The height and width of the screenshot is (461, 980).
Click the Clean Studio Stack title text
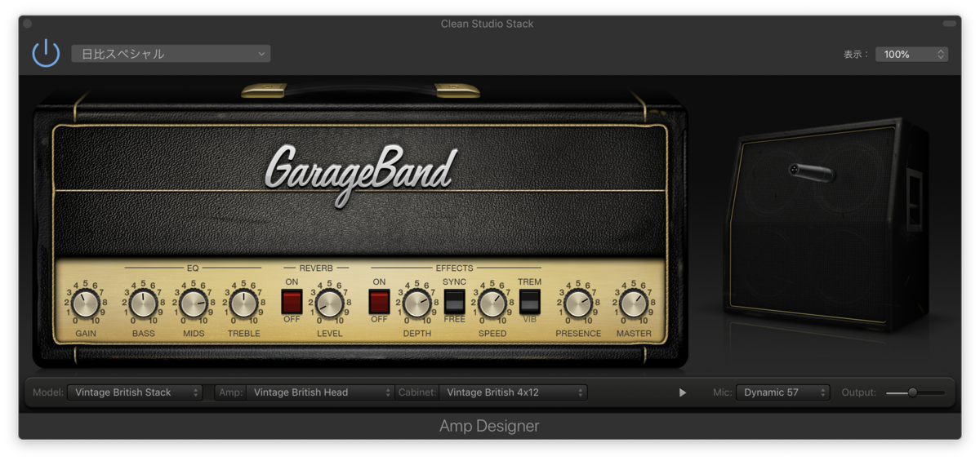(488, 24)
